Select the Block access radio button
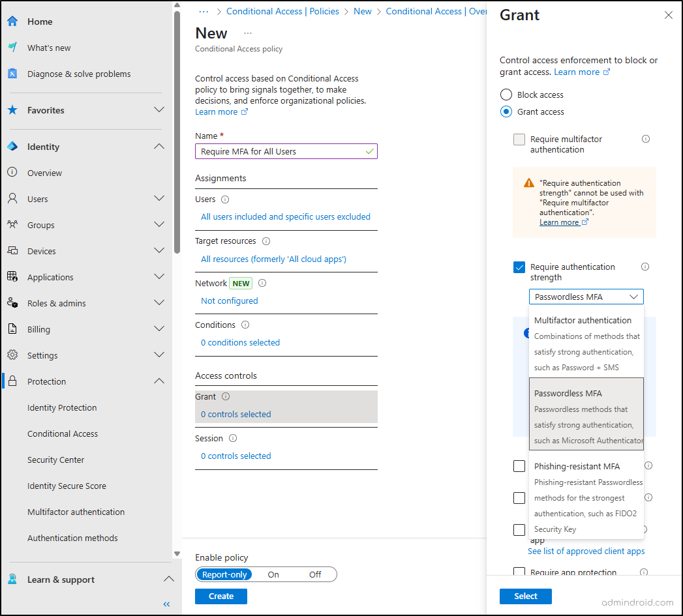This screenshot has height=616, width=683. pos(506,94)
